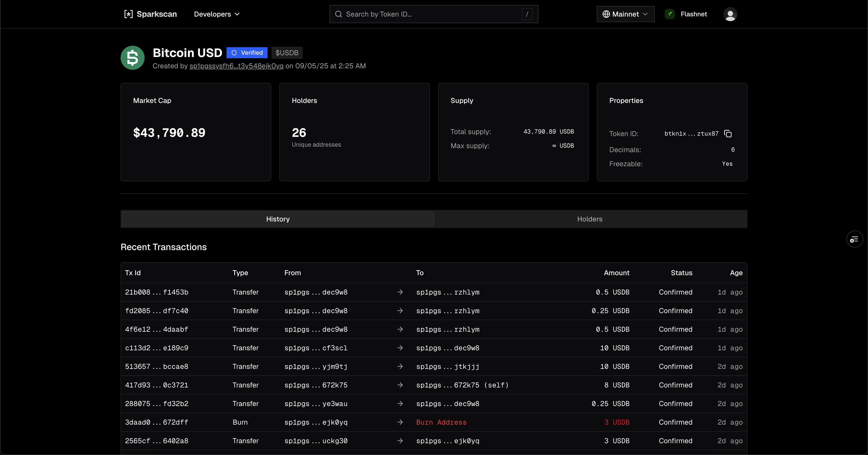Screen dimensions: 868x455
Task: Click the green Flashnet logo icon
Action: click(x=670, y=14)
